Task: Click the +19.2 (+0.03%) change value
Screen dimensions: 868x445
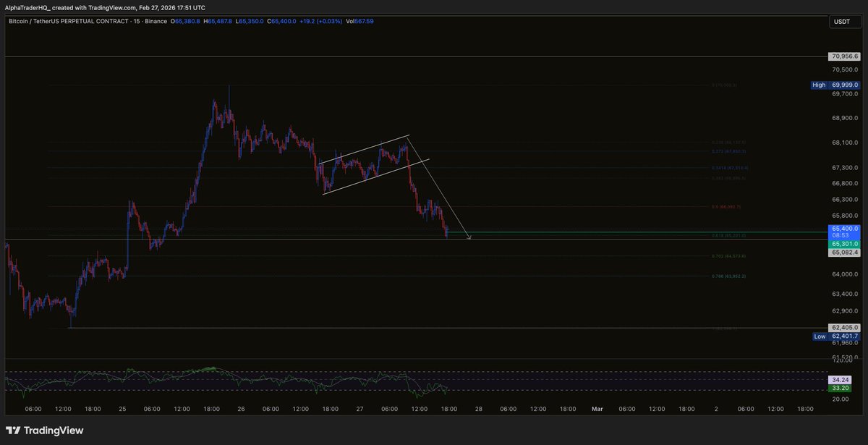Action: (320, 21)
